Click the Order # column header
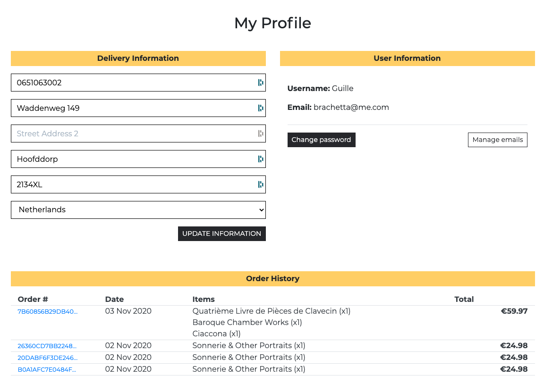The width and height of the screenshot is (544, 392). (33, 299)
